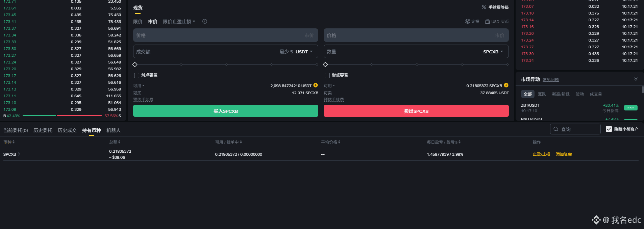Filter market movers by 波动
644x229 pixels.
tap(580, 94)
